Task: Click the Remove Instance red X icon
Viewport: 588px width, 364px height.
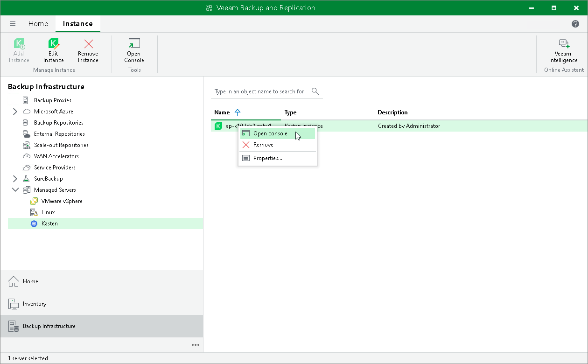Action: point(88,44)
